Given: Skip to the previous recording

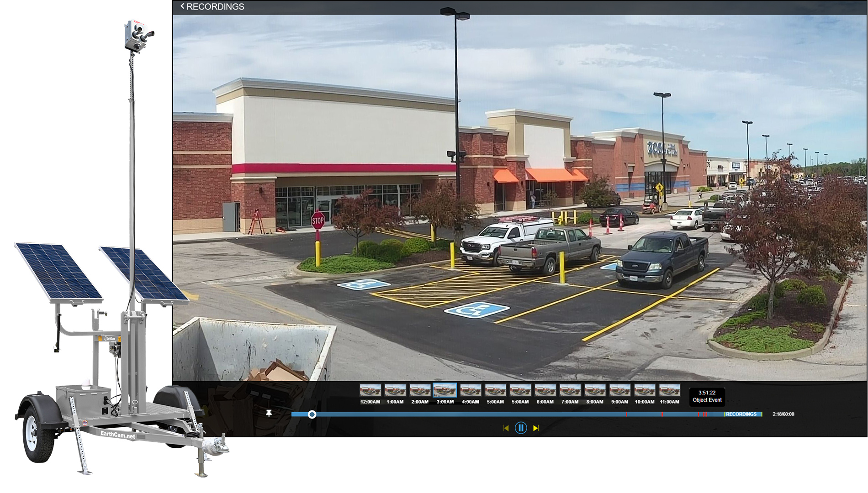Looking at the screenshot, I should [x=506, y=428].
